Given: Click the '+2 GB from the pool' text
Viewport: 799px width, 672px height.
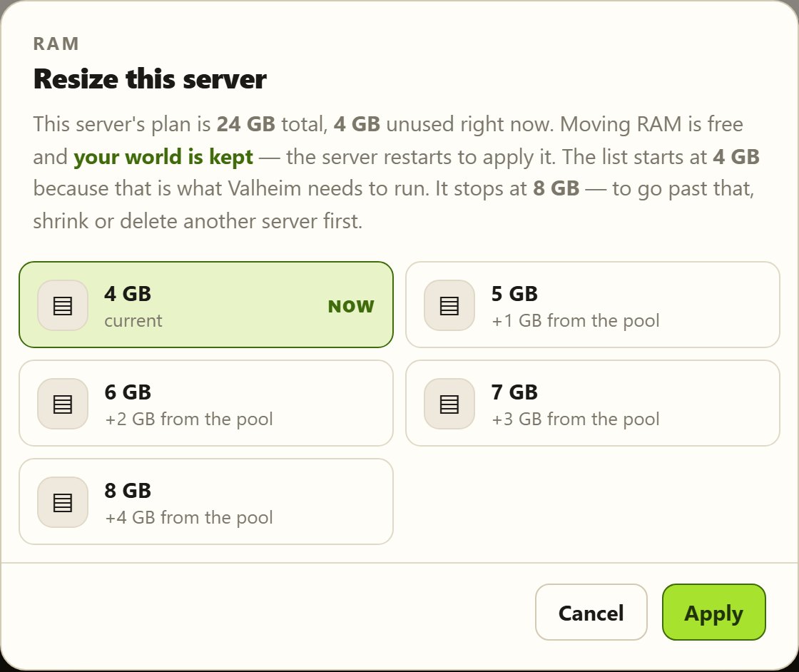Looking at the screenshot, I should tap(188, 419).
